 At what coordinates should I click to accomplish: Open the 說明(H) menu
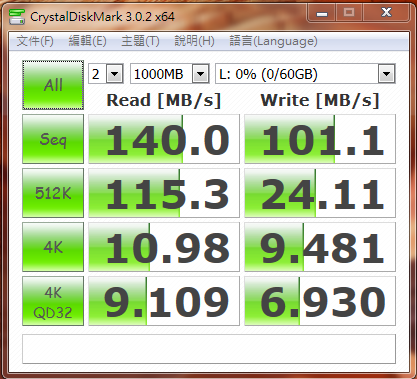click(x=194, y=41)
